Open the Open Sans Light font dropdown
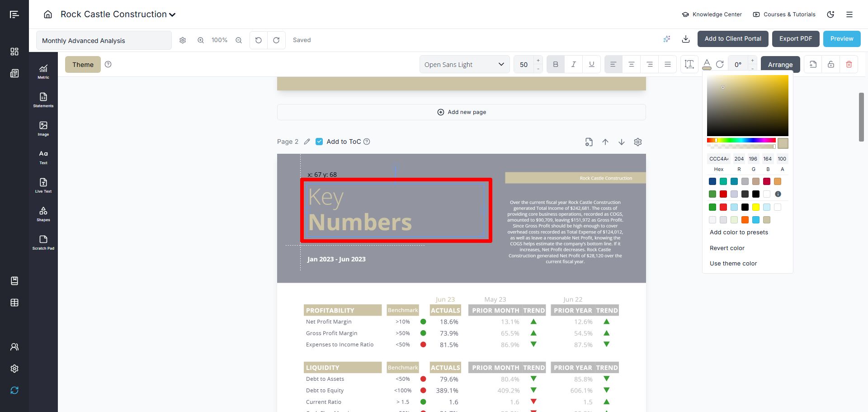The width and height of the screenshot is (868, 412). pos(464,64)
